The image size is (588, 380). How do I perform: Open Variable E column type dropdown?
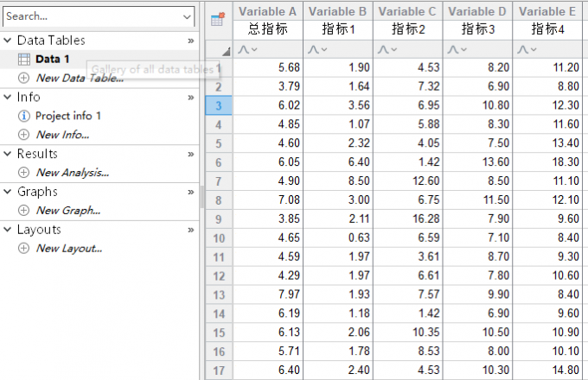coord(527,49)
